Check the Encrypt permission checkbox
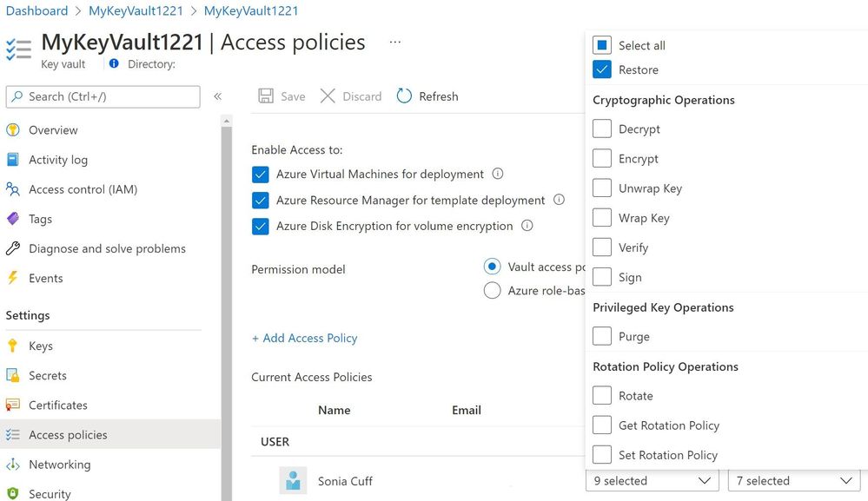This screenshot has width=868, height=501. pos(602,158)
